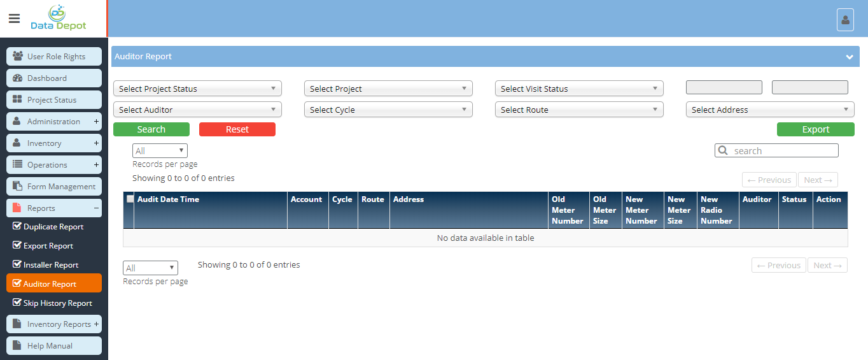
Task: Open the Help Manual
Action: tap(54, 346)
